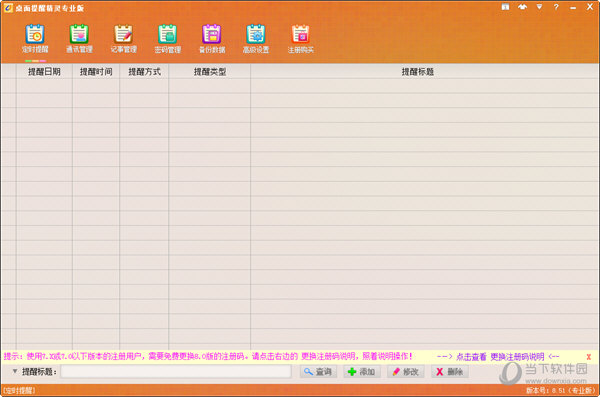Dismiss the yellow tip bar with the red X

tap(589, 357)
